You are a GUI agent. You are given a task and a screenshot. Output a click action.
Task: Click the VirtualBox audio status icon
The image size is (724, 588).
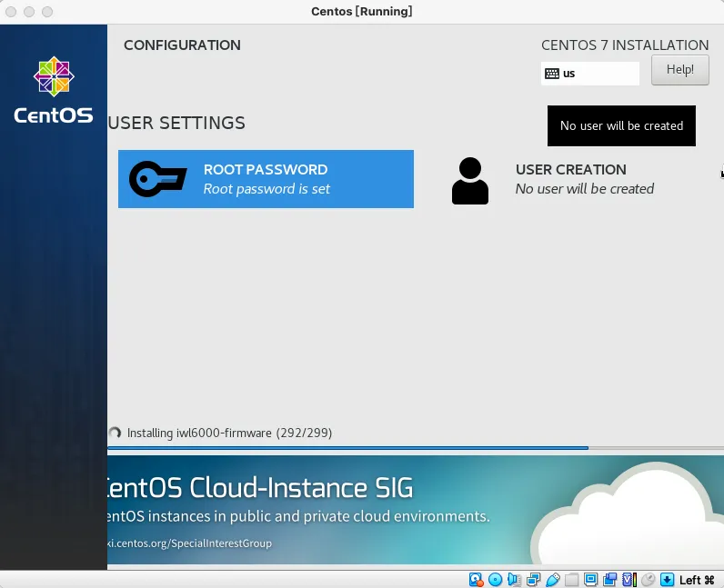tap(514, 579)
